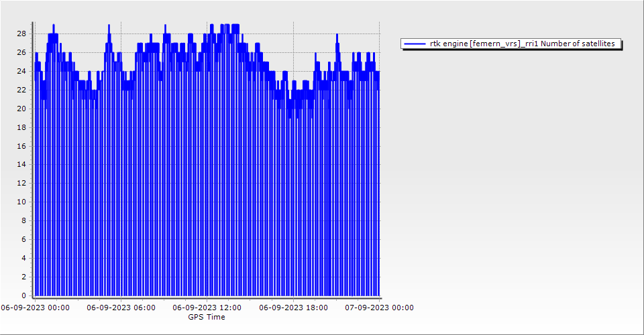Click the '06-09-2023 06:00' x-axis label
The height and width of the screenshot is (335, 644).
(x=121, y=308)
